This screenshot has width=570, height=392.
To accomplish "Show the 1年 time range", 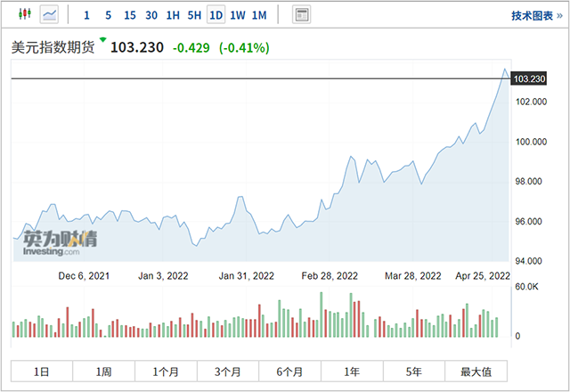I will pos(352,372).
